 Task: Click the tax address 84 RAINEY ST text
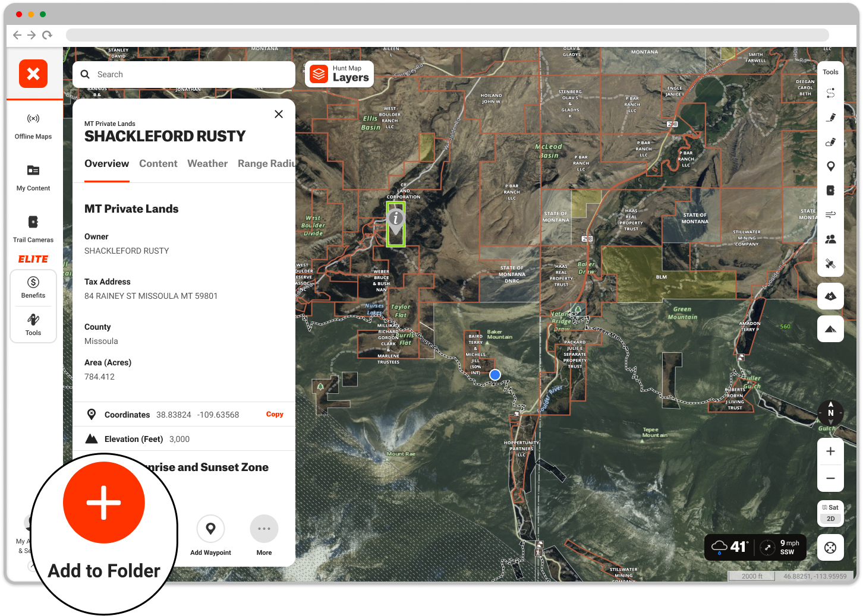[x=151, y=296]
